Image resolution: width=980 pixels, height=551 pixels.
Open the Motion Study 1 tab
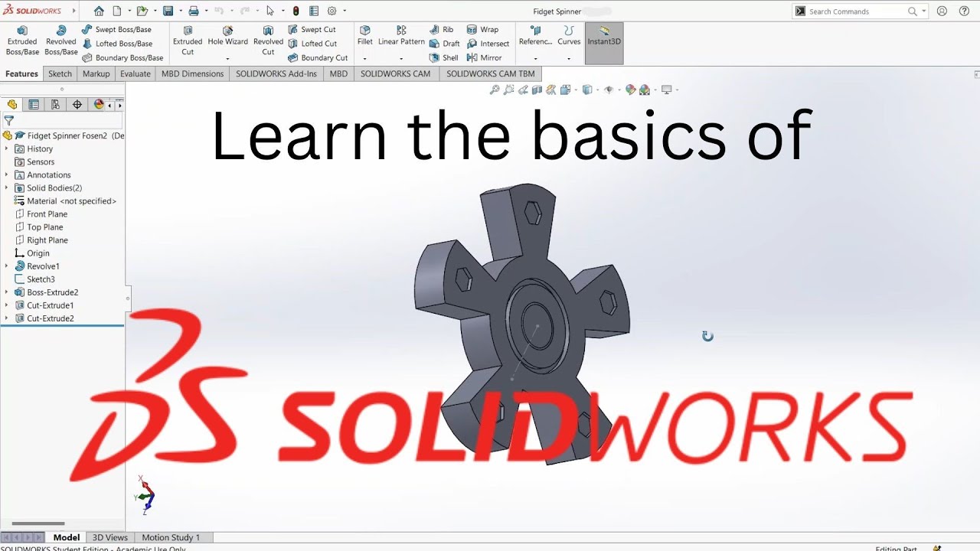point(171,537)
